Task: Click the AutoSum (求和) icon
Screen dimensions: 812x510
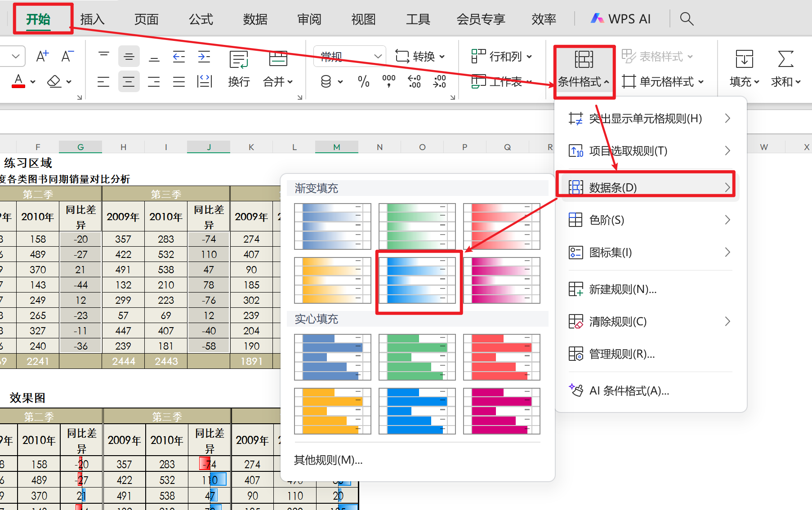Action: 785,69
